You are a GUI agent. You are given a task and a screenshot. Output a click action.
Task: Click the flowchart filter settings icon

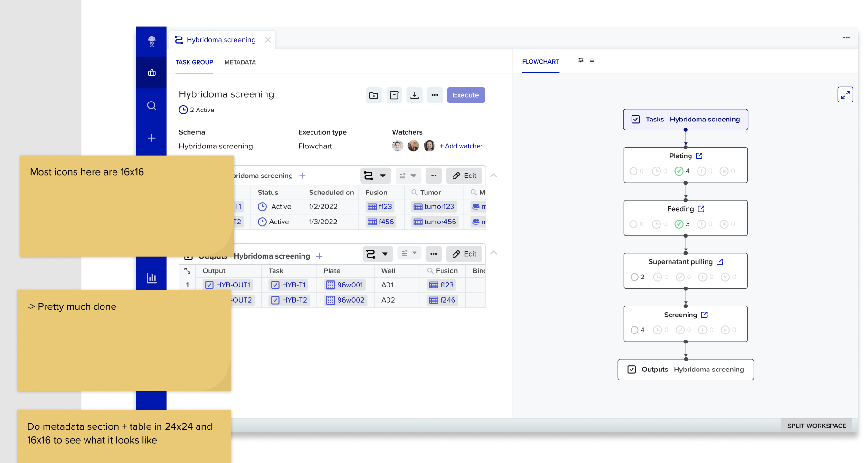click(x=581, y=60)
